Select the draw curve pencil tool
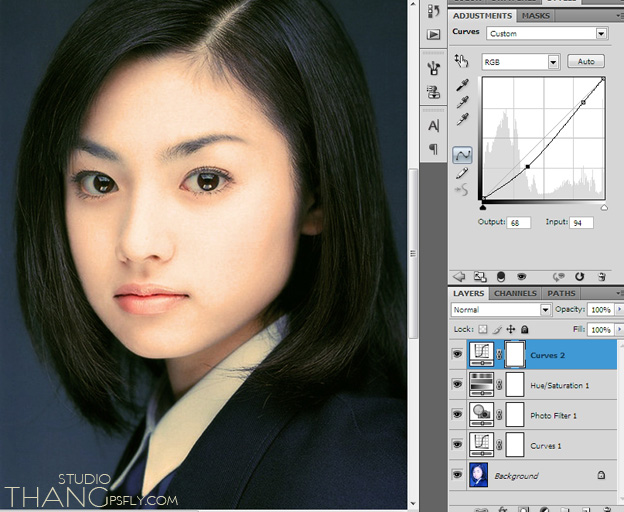 pyautogui.click(x=462, y=173)
